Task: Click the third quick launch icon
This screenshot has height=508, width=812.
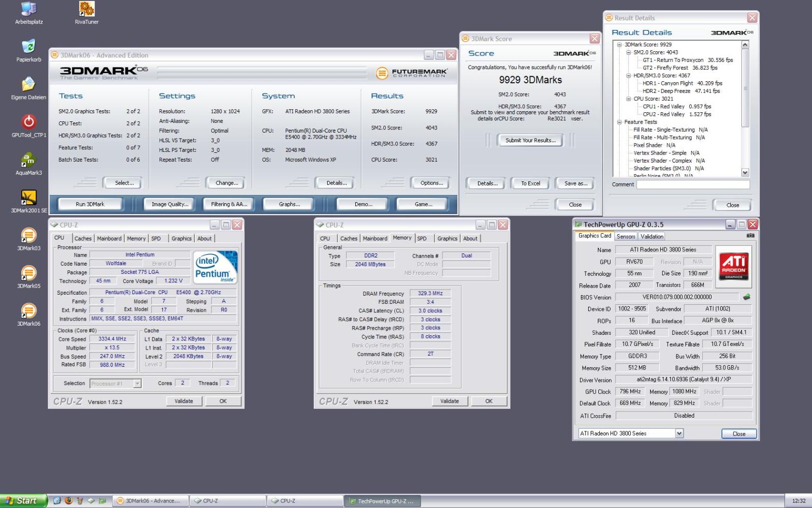Action: coord(80,500)
